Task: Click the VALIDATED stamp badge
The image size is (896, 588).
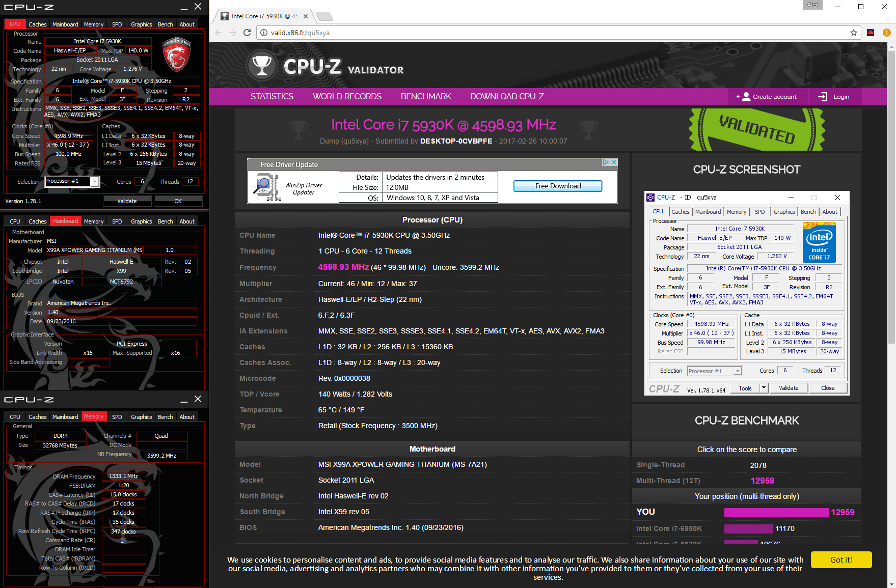Action: point(756,129)
